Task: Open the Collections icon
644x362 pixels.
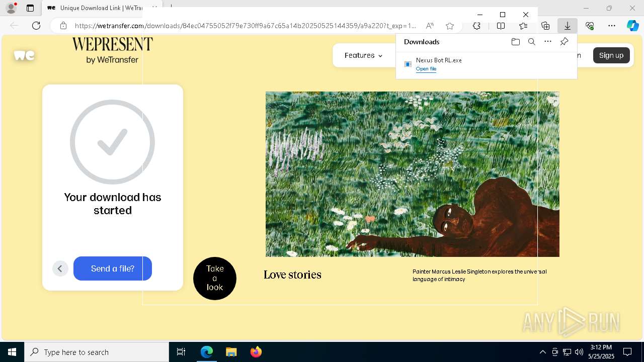Action: click(x=545, y=26)
